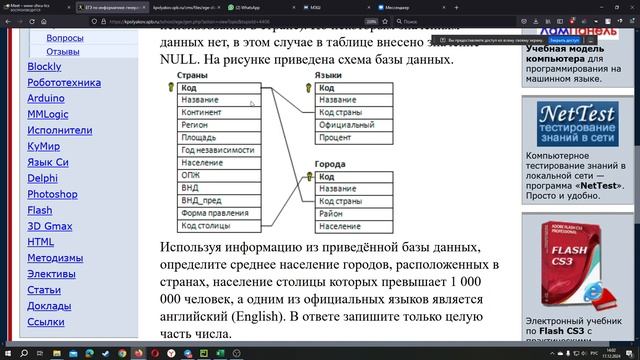Open the Отзывы link

point(63,52)
